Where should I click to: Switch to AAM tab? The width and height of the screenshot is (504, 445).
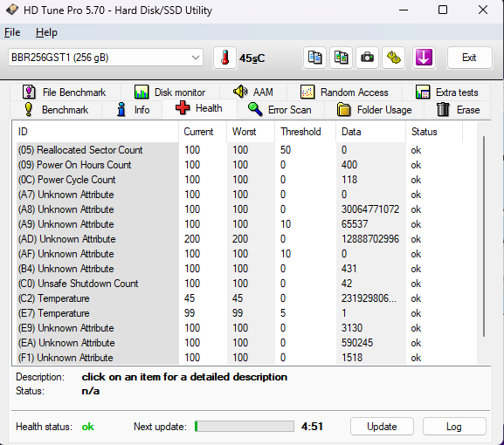[253, 92]
